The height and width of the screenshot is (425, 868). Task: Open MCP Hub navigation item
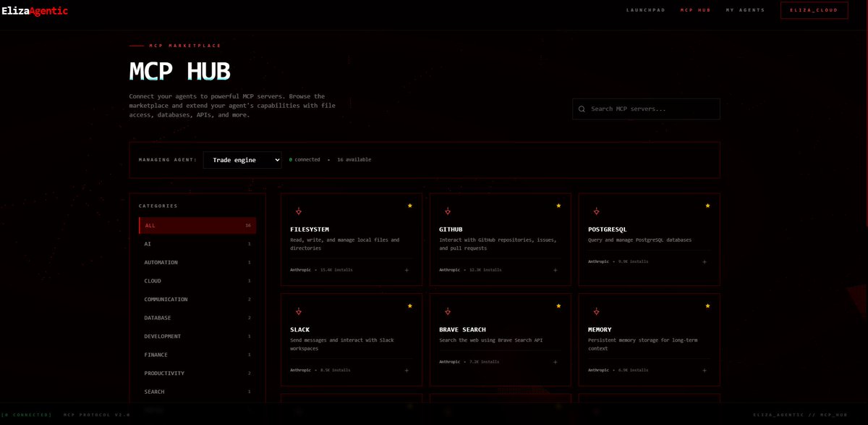click(x=695, y=10)
